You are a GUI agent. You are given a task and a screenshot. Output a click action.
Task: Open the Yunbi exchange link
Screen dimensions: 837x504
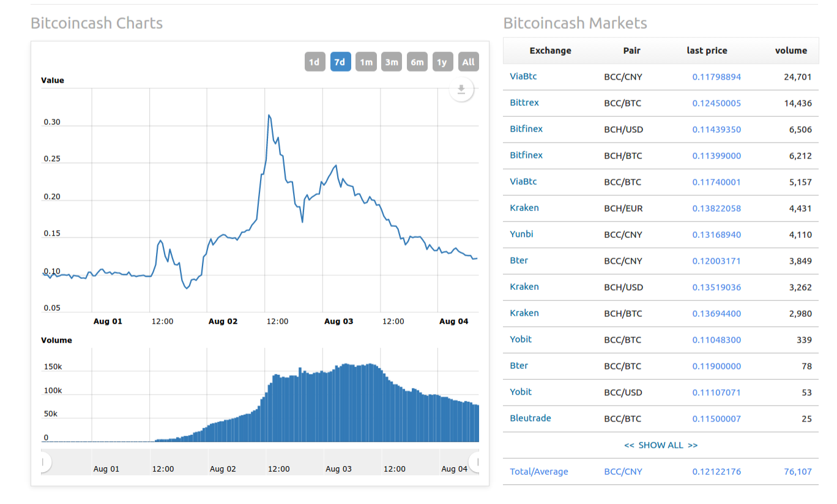(x=521, y=234)
